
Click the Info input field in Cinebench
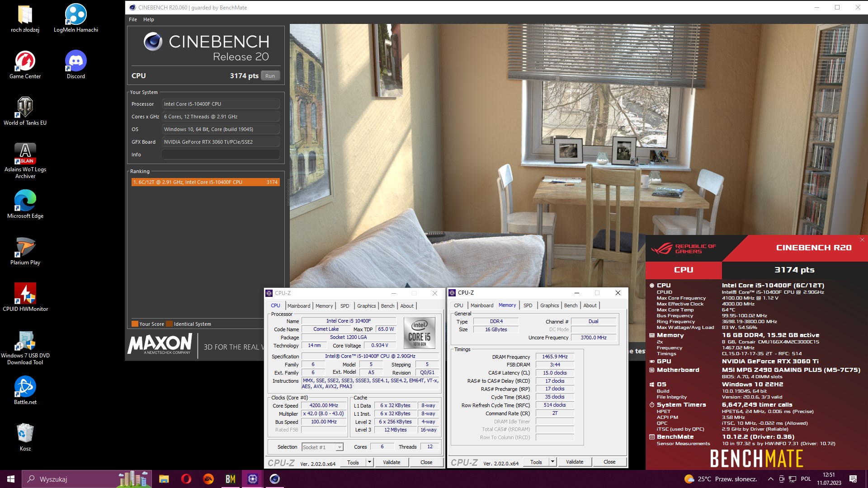[x=221, y=155]
